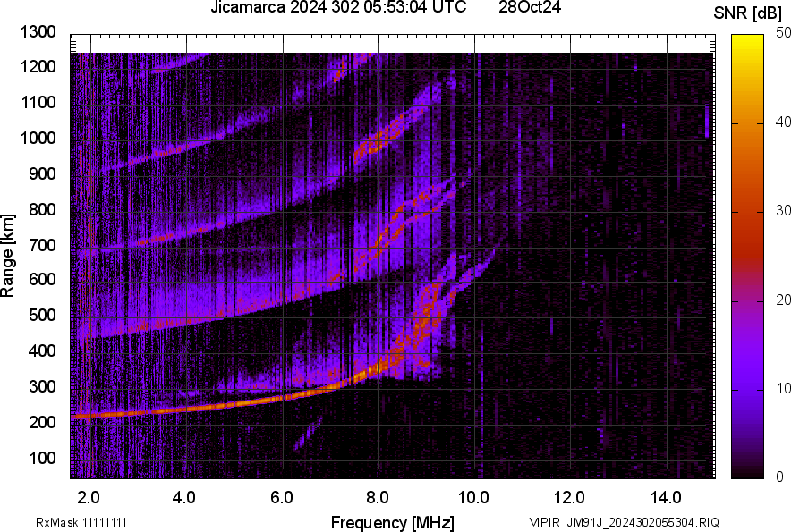Click the y-axis tick label '1300'
This screenshot has width=791, height=532.
38,32
